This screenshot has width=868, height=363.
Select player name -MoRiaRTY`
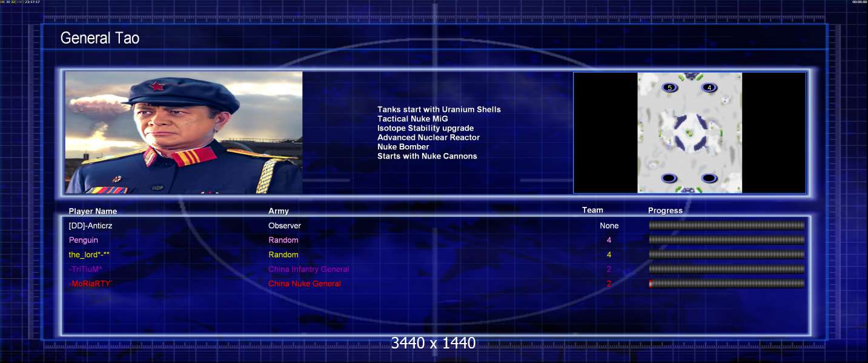pyautogui.click(x=91, y=284)
